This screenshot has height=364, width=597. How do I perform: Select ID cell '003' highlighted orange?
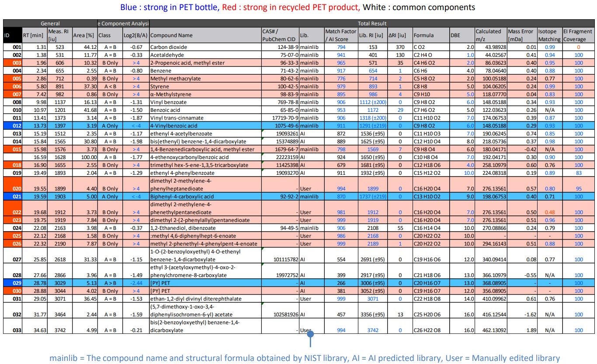pos(13,63)
